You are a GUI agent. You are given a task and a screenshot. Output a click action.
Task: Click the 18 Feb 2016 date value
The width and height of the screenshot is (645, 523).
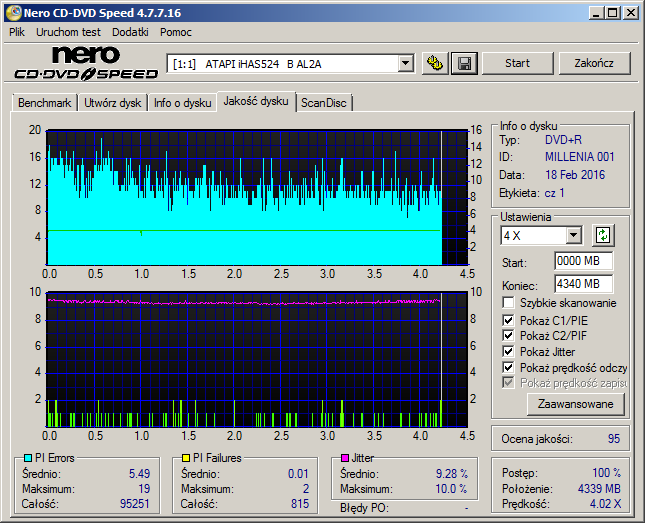[x=575, y=175]
